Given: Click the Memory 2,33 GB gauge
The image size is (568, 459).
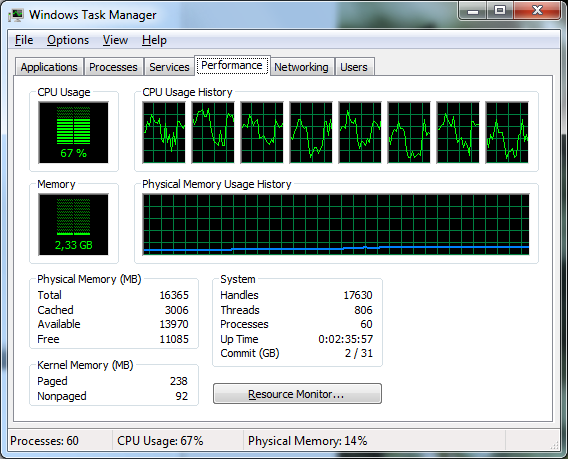Looking at the screenshot, I should tap(74, 224).
